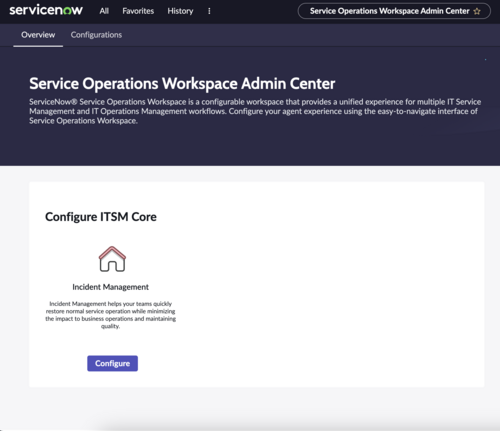Click the house icon above Incident Management
500x431 pixels.
coord(112,259)
